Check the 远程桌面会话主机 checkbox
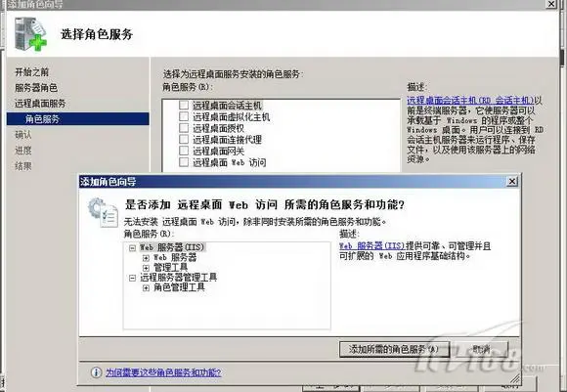The width and height of the screenshot is (567, 392). 184,106
